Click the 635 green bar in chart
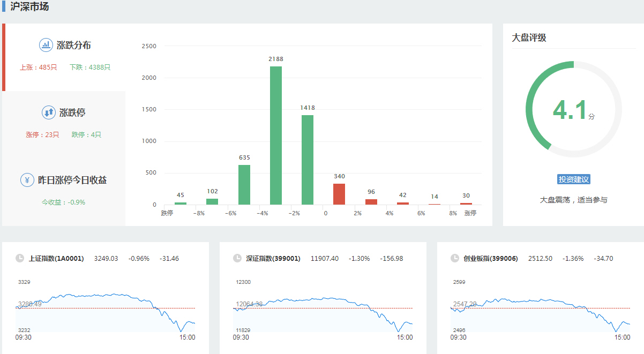Viewport: 644px width, 354px height. click(244, 184)
